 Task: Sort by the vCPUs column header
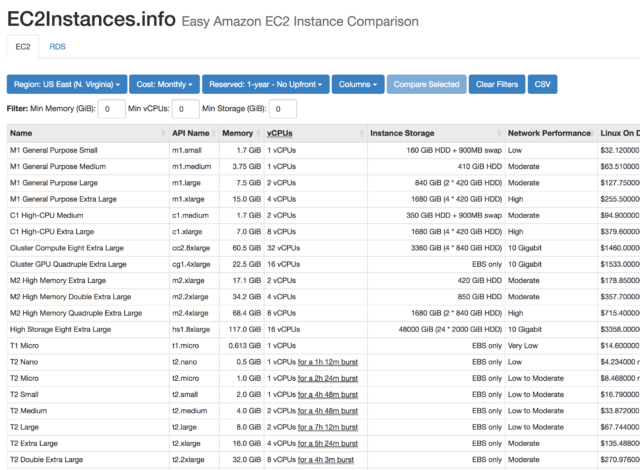[x=280, y=132]
